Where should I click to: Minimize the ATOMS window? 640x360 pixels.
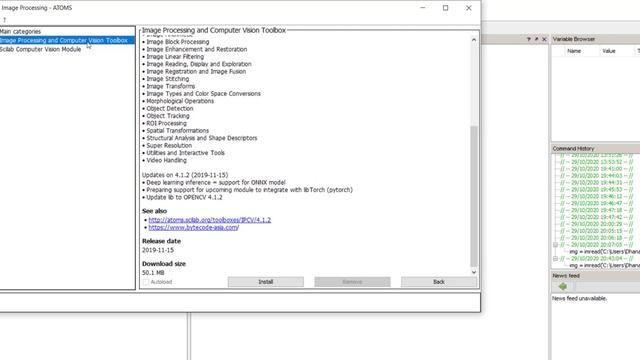[x=422, y=8]
